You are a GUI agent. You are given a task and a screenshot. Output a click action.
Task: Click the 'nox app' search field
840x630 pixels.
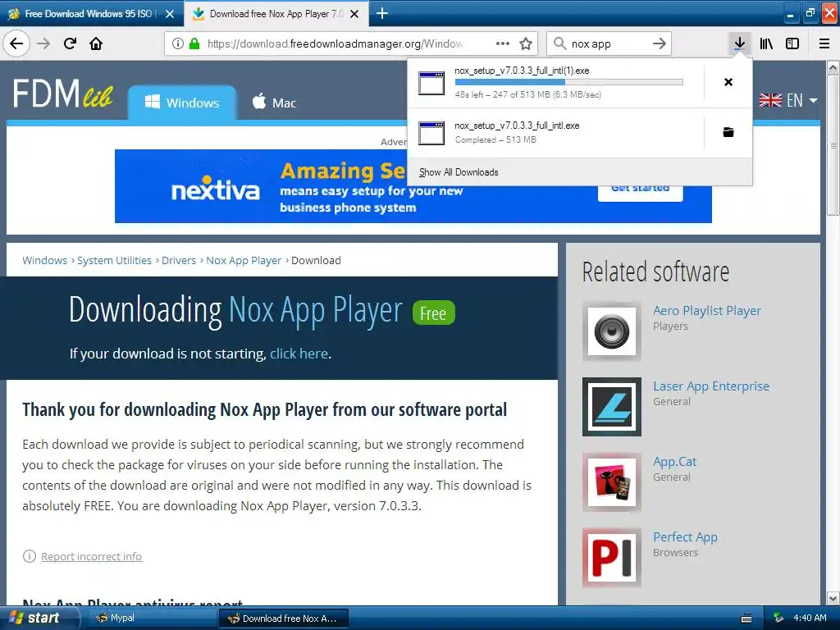point(608,43)
